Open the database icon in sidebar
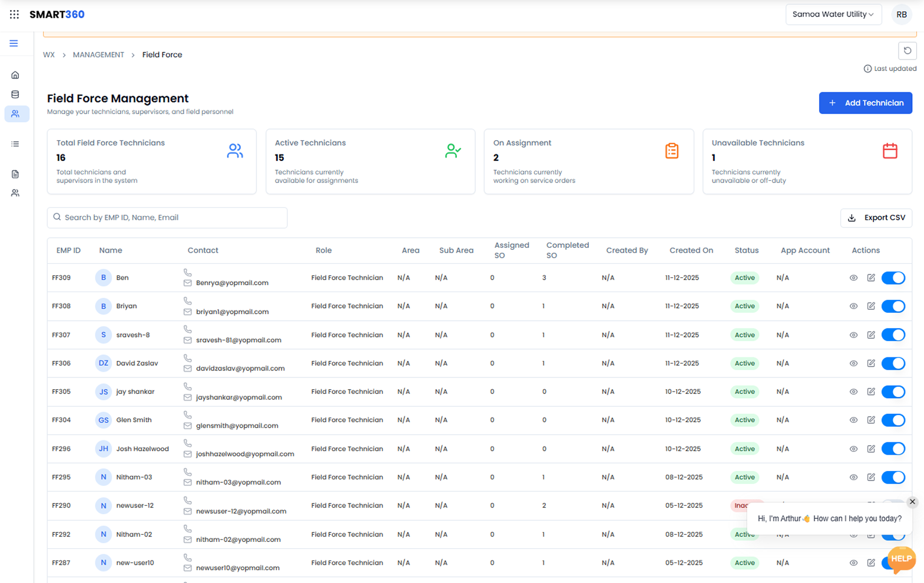 (x=15, y=94)
